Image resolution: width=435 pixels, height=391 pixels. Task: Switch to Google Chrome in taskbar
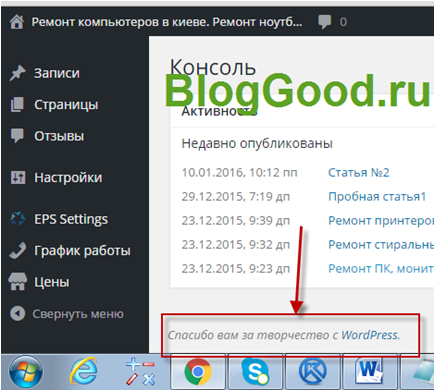(x=198, y=372)
